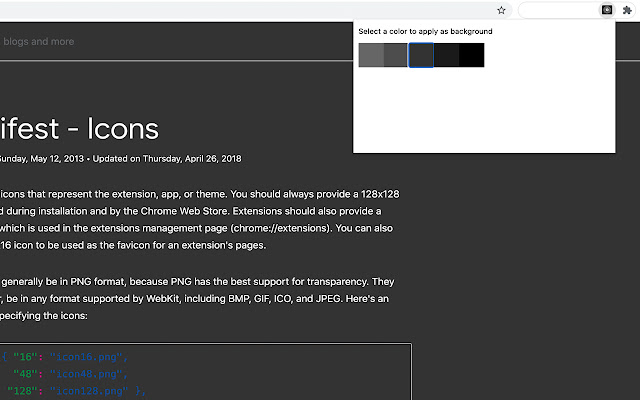Click the '(chrome://extensions)' text in paragraph

pyautogui.click(x=281, y=228)
